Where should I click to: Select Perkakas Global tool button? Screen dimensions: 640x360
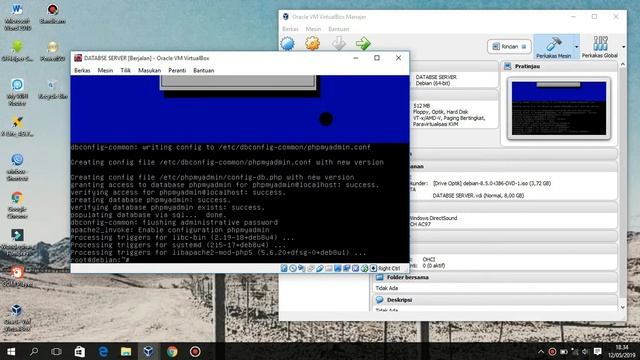(600, 47)
